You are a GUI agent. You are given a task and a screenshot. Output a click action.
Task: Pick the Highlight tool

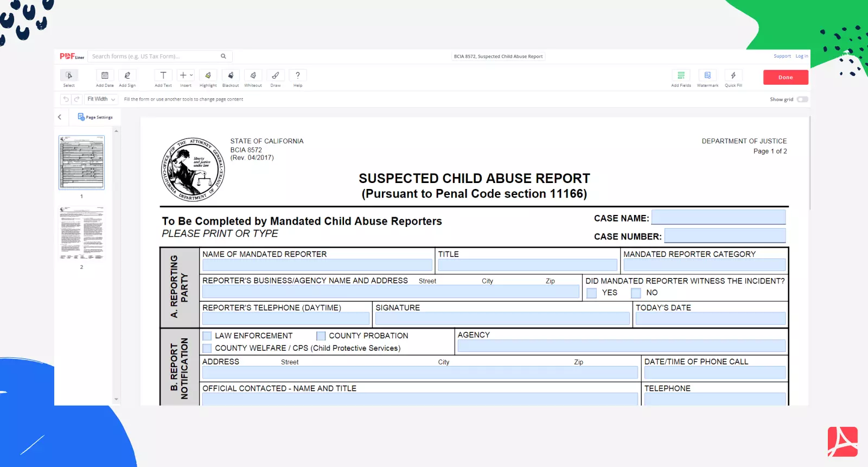click(208, 78)
